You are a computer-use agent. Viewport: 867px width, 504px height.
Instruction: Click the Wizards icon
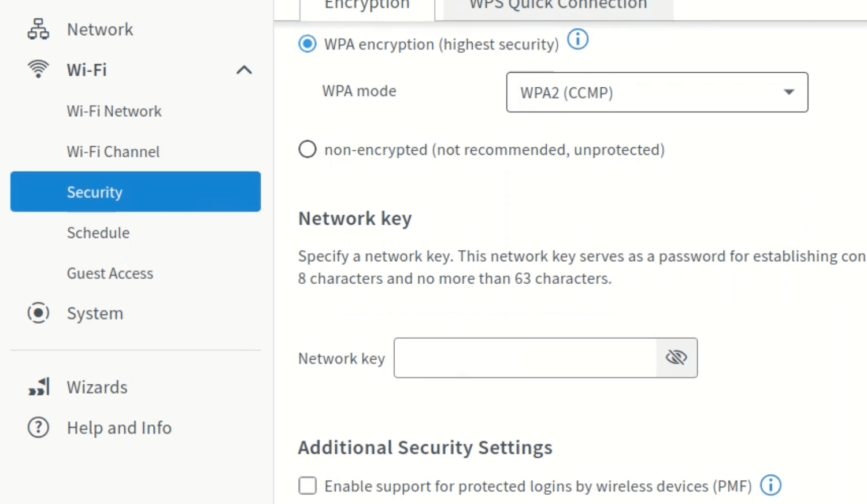[39, 387]
